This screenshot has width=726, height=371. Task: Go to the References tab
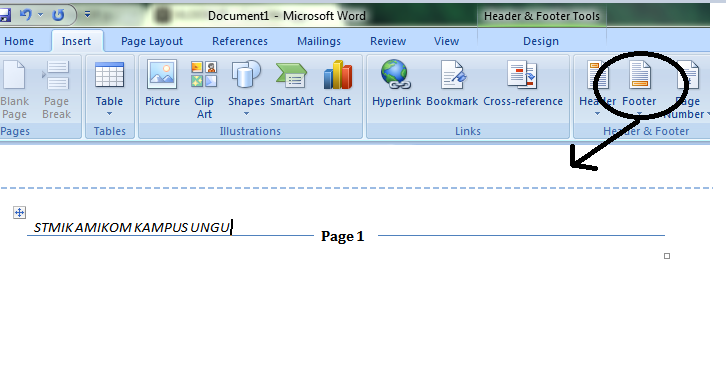(x=240, y=41)
